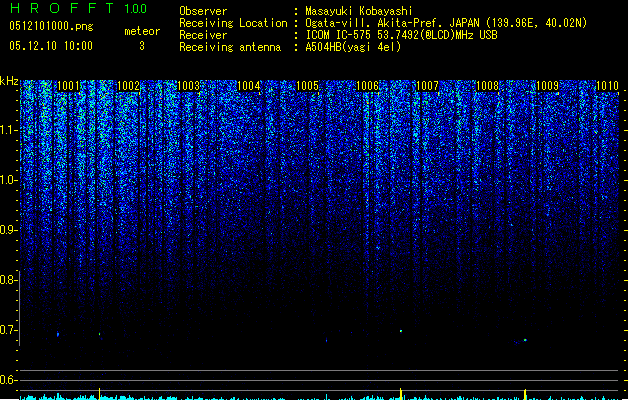This screenshot has width=629, height=400.
Task: Click the Receiving Location value line
Action: click(x=446, y=23)
